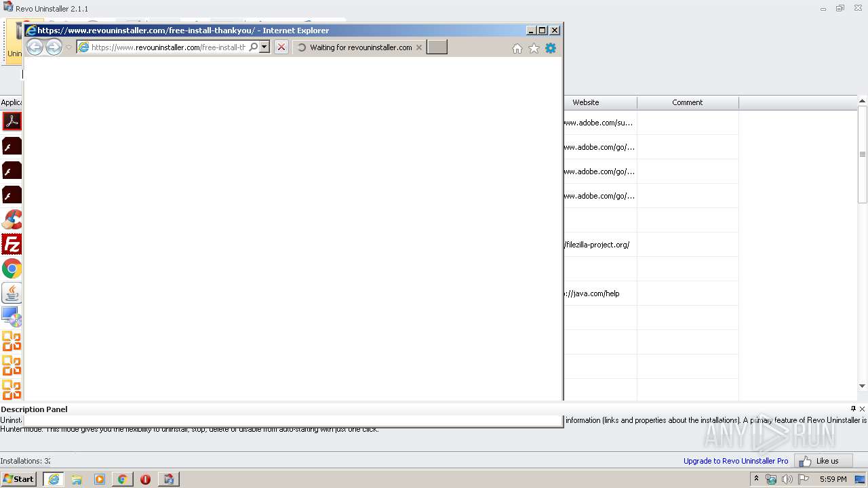
Task: Open a new tab in Internet Explorer
Action: (x=437, y=47)
